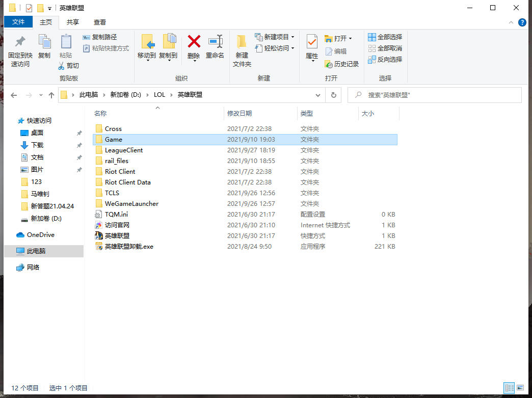Expand the address bar history dropdown
532x398 pixels.
tap(318, 95)
